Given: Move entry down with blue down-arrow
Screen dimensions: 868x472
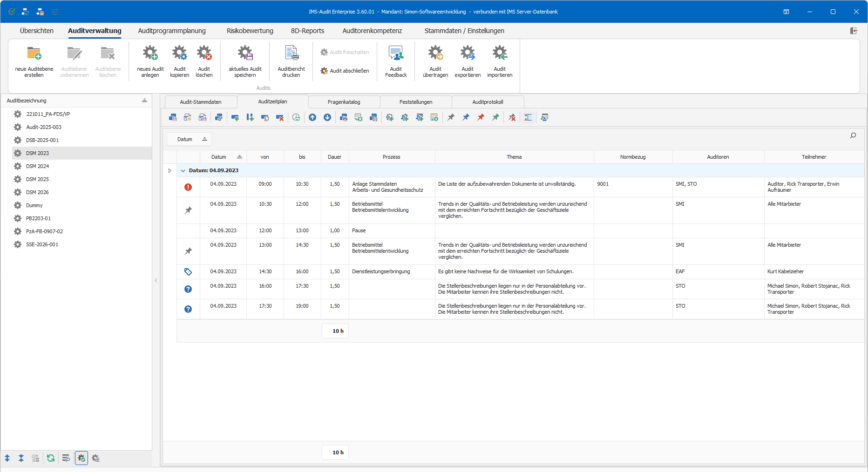Looking at the screenshot, I should tap(327, 117).
